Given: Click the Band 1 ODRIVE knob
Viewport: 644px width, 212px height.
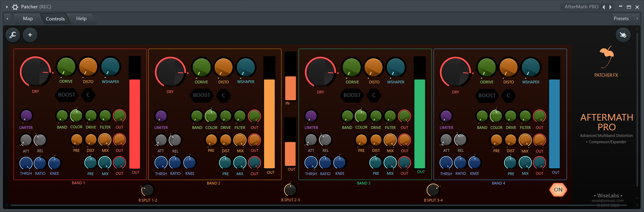Looking at the screenshot, I should click(66, 67).
